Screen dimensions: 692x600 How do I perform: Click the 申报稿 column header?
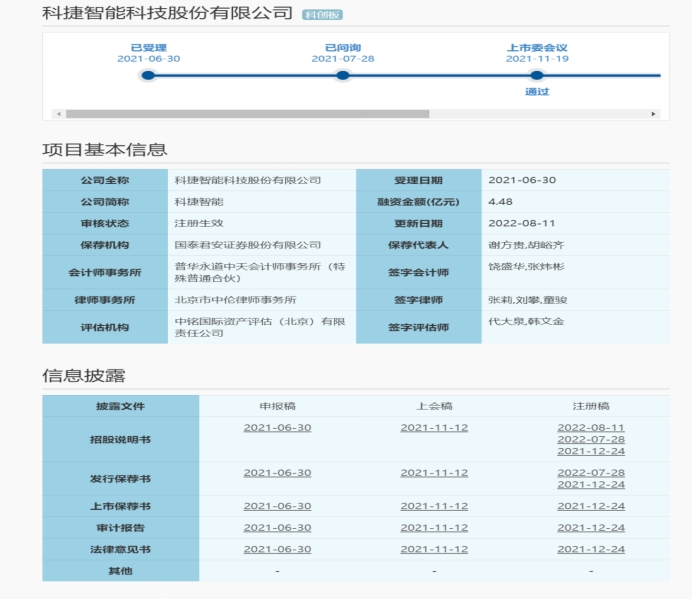[x=277, y=406]
